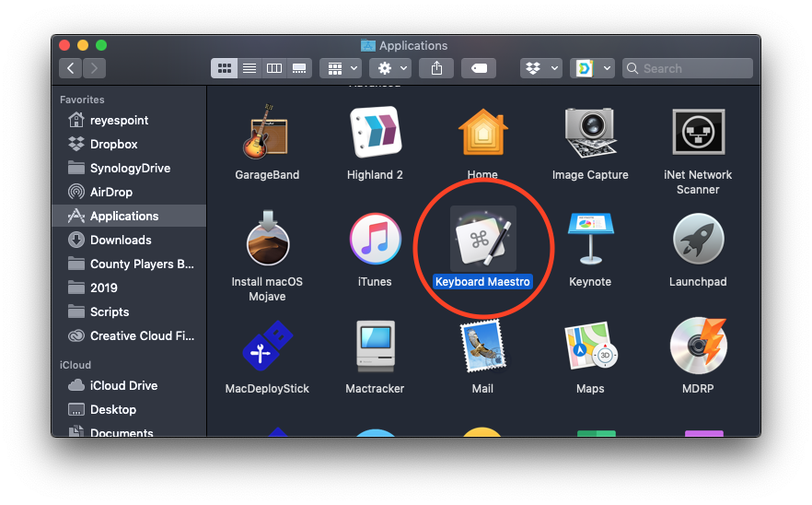This screenshot has width=812, height=505.
Task: Select the Launchpad rocket icon
Action: tap(698, 239)
